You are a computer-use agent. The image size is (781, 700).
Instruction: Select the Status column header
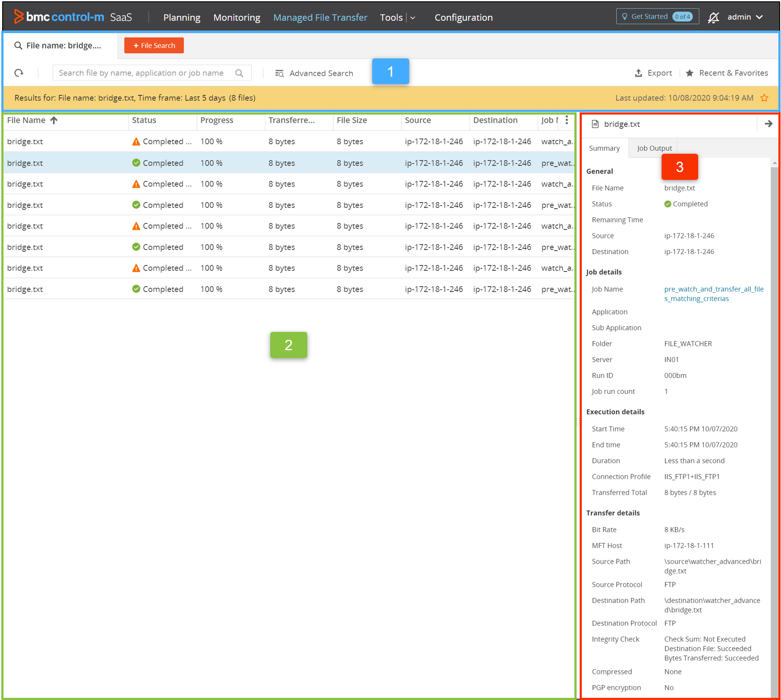point(144,120)
